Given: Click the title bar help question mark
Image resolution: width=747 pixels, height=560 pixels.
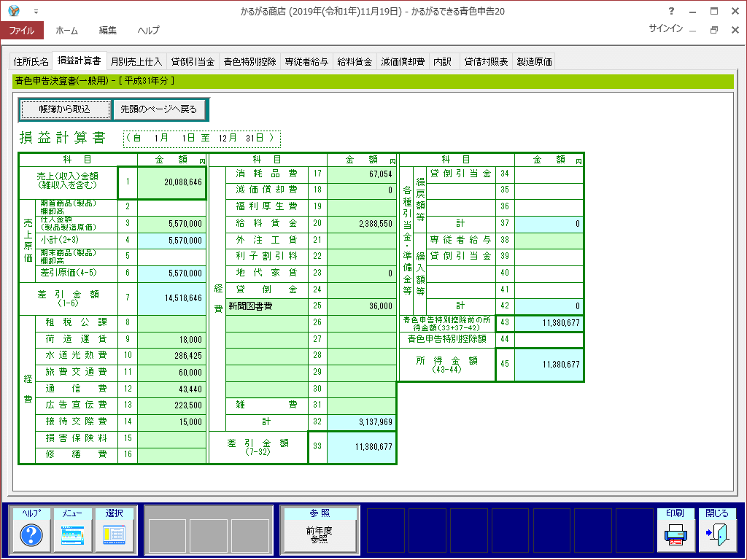Looking at the screenshot, I should (671, 11).
